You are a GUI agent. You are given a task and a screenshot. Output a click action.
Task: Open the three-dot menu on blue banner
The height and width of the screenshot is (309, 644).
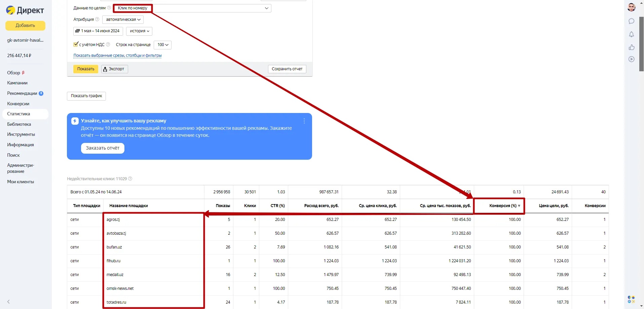point(304,121)
